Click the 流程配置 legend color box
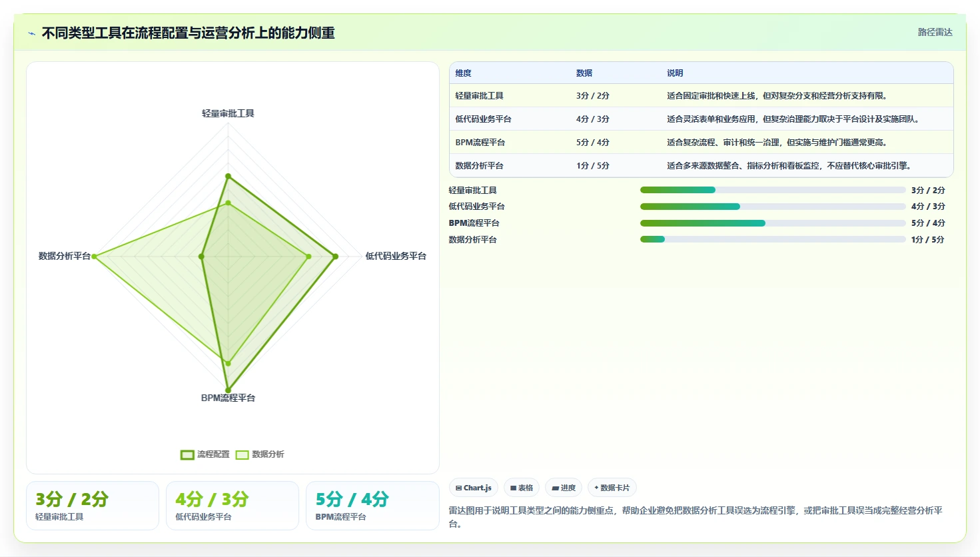The image size is (980, 557). tap(187, 455)
